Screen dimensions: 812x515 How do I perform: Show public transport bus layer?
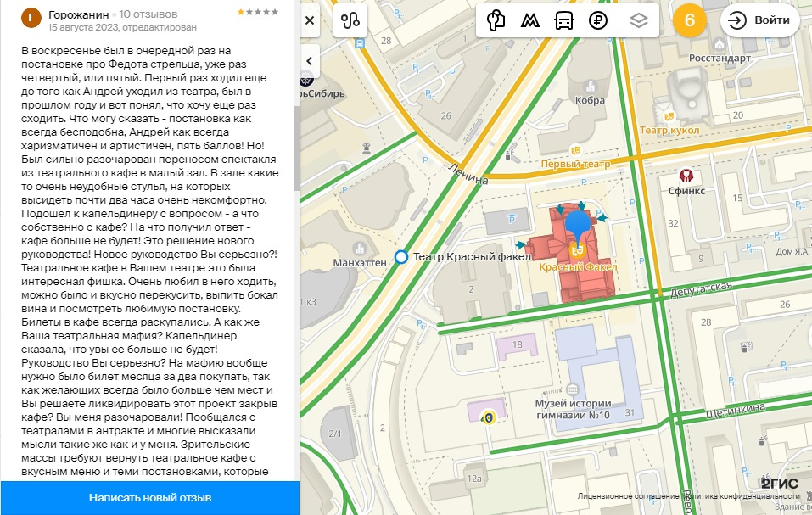coord(564,20)
